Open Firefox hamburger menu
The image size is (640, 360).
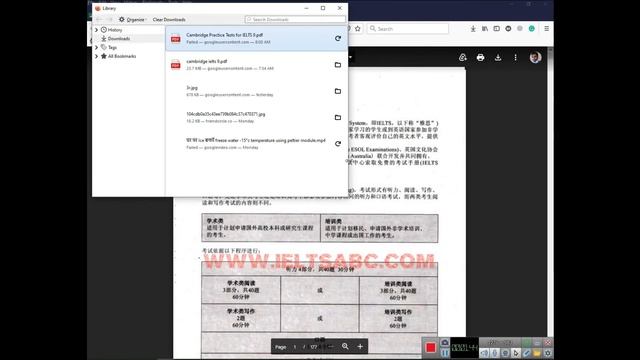click(547, 29)
